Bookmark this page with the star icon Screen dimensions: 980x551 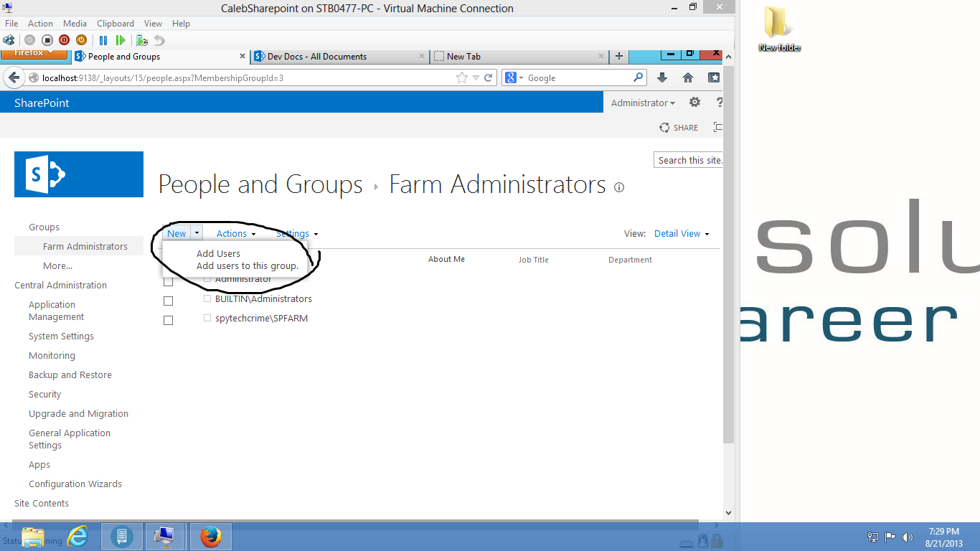click(462, 77)
